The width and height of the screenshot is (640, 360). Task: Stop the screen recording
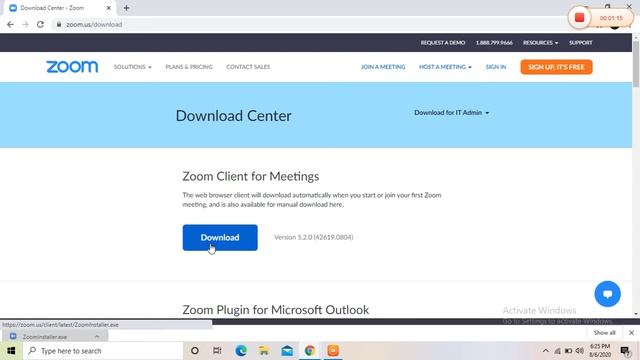click(x=579, y=18)
